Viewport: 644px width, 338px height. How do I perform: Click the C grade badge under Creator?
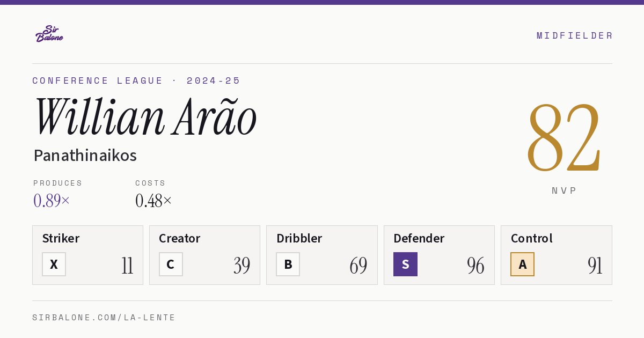pyautogui.click(x=171, y=264)
